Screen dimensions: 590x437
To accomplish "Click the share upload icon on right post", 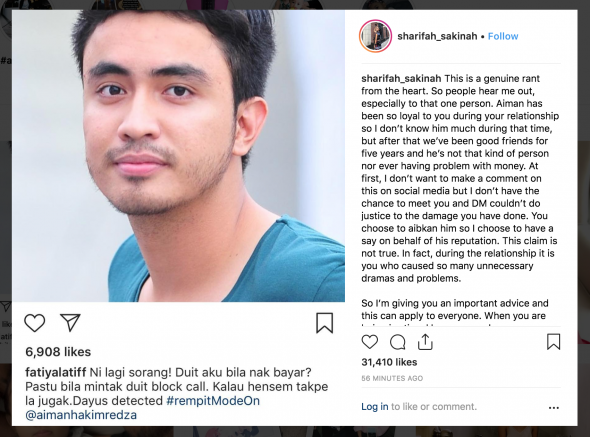I will tap(425, 342).
